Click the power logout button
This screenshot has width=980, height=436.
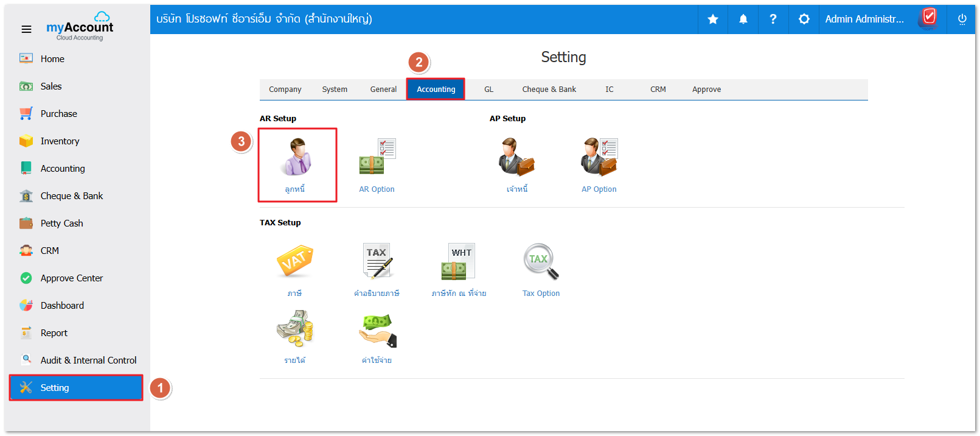pyautogui.click(x=962, y=19)
